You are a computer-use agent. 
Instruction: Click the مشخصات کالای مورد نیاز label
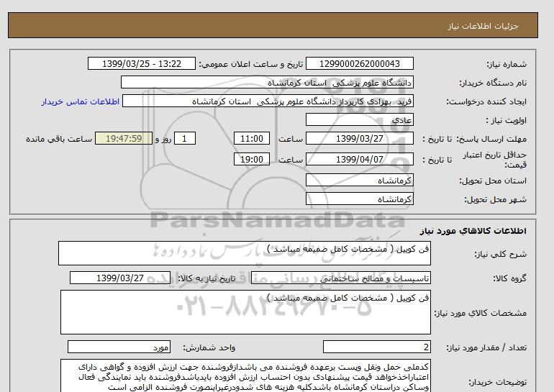tap(480, 313)
